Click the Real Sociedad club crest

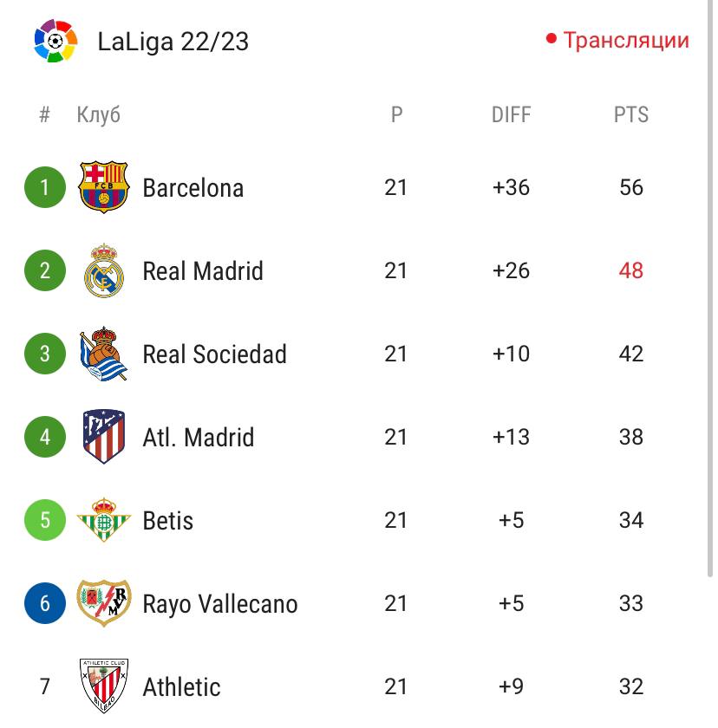104,354
